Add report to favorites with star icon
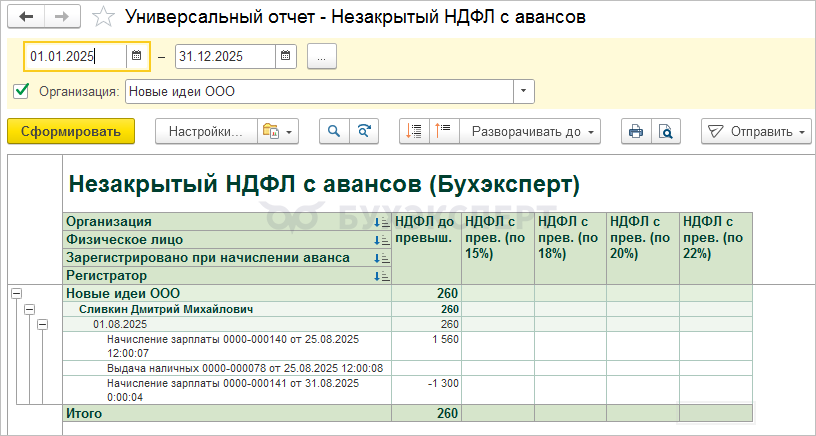The image size is (816, 436). point(101,17)
